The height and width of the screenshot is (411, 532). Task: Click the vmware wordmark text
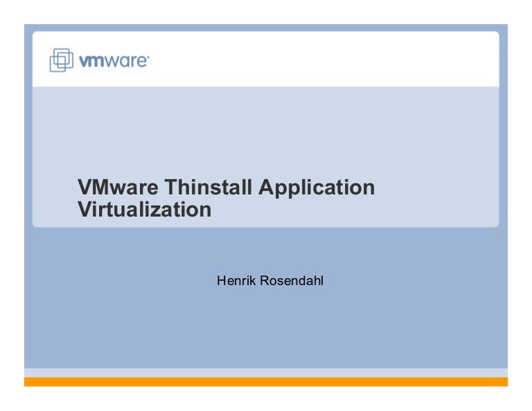pos(114,61)
